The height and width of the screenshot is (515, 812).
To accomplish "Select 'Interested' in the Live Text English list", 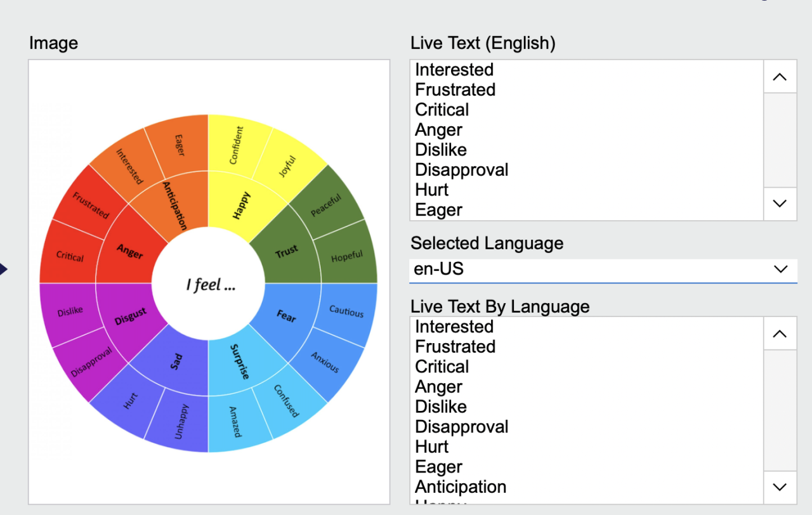I will (454, 70).
